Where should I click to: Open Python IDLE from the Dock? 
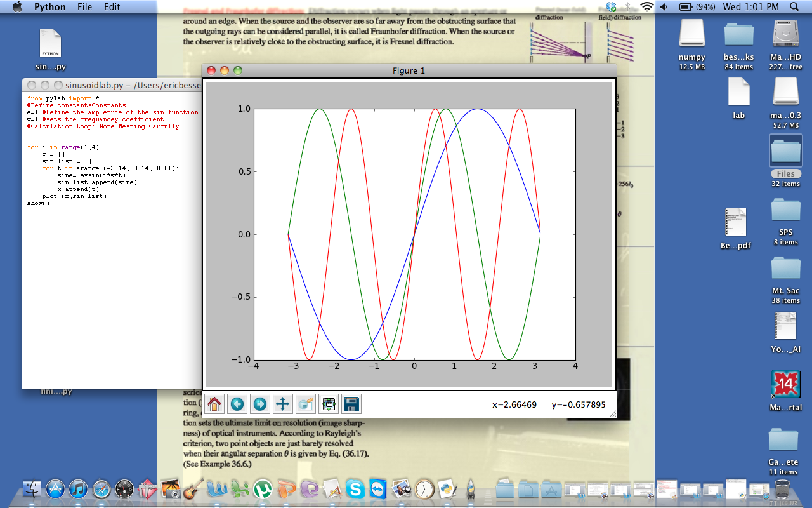[x=448, y=489]
